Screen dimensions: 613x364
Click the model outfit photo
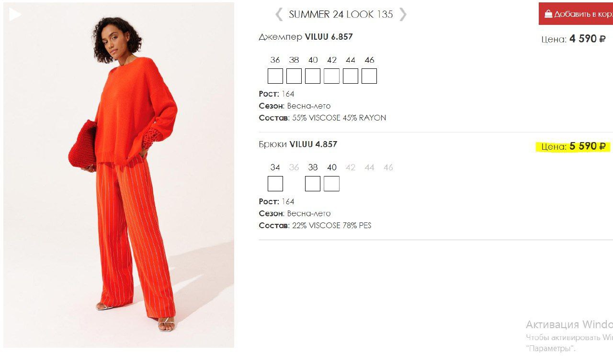click(x=119, y=175)
